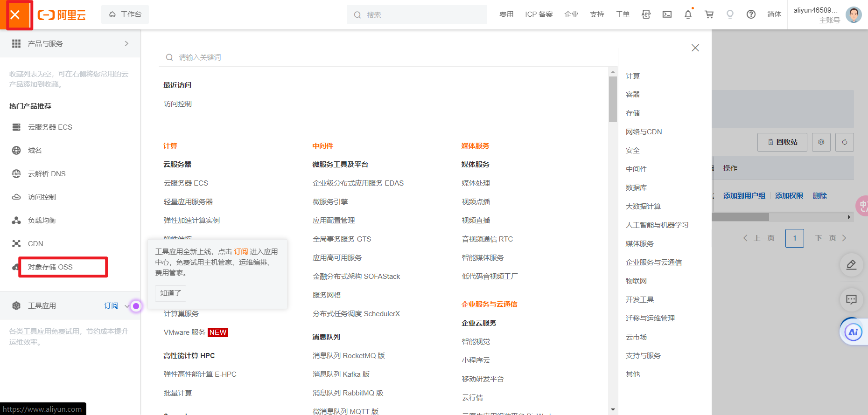Click the pencil edit floating icon
Viewport: 868px width, 415px height.
coord(851,265)
